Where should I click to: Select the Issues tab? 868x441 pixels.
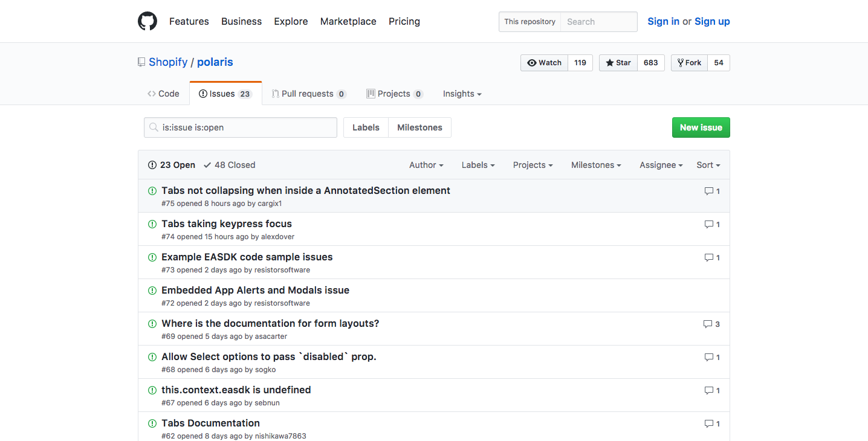coord(225,94)
